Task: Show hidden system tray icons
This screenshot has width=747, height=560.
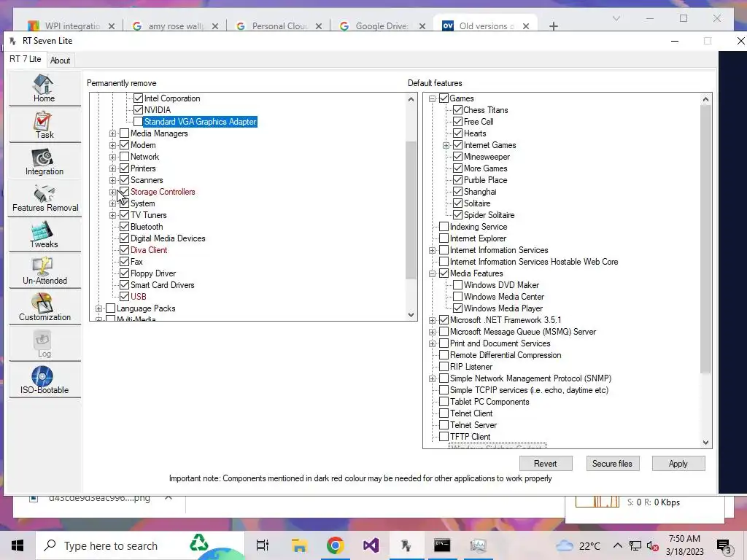Action: pyautogui.click(x=617, y=545)
